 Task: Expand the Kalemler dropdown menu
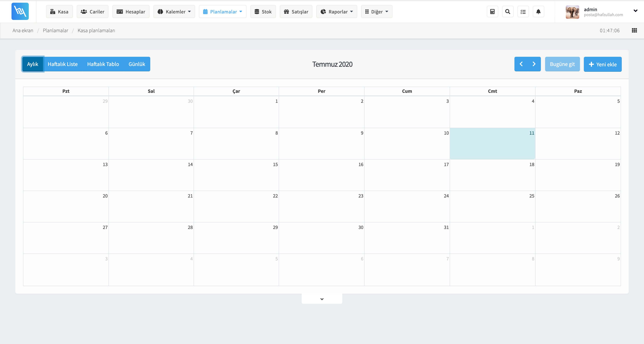(174, 12)
